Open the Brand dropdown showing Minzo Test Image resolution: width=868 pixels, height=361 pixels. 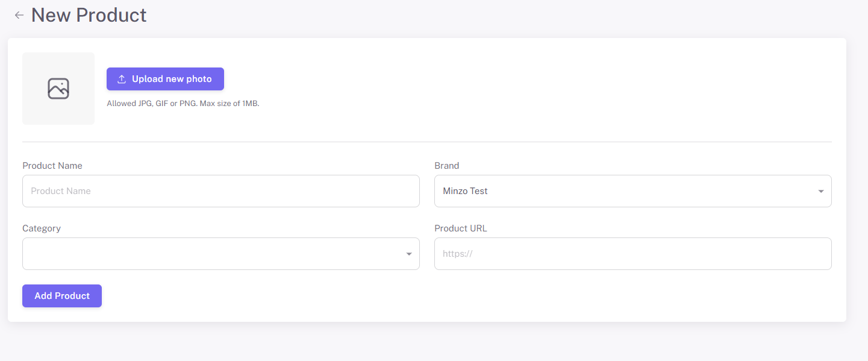(632, 191)
